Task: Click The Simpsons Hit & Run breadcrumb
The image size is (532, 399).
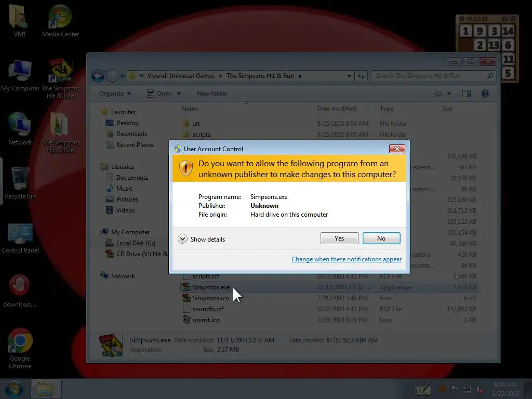Action: coord(260,76)
